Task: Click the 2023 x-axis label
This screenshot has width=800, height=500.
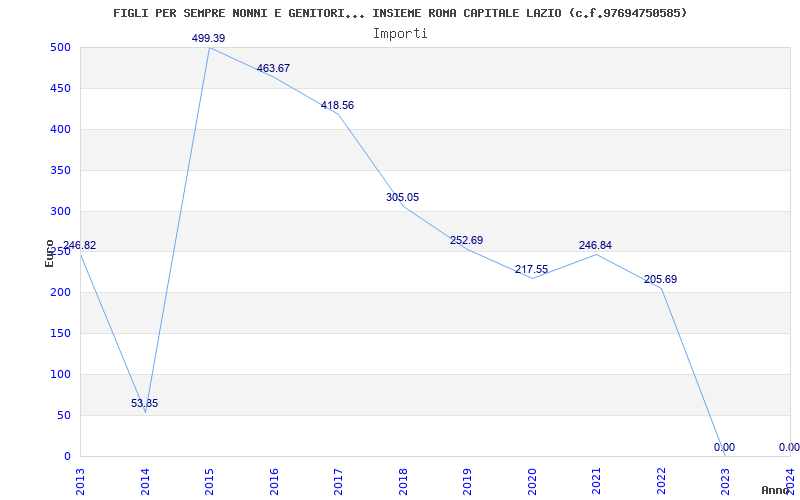Action: coord(726,482)
